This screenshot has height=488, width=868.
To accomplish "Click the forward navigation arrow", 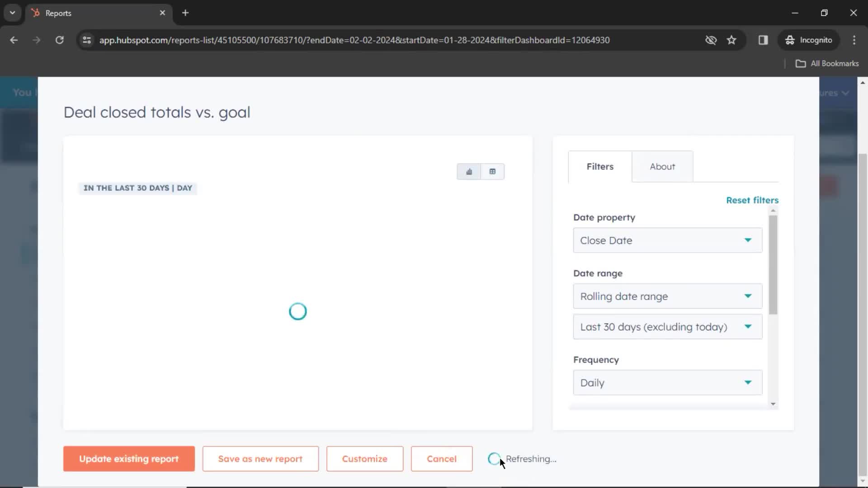I will tap(36, 40).
